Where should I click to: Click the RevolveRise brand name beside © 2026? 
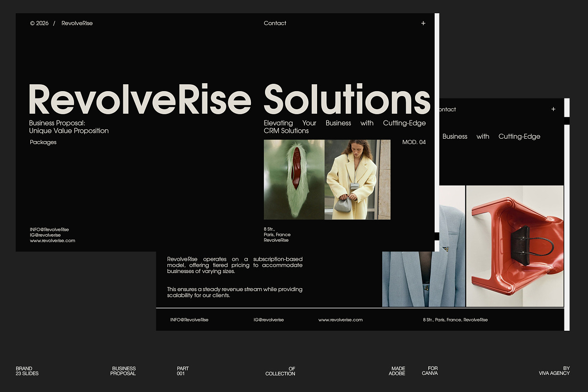click(x=77, y=23)
